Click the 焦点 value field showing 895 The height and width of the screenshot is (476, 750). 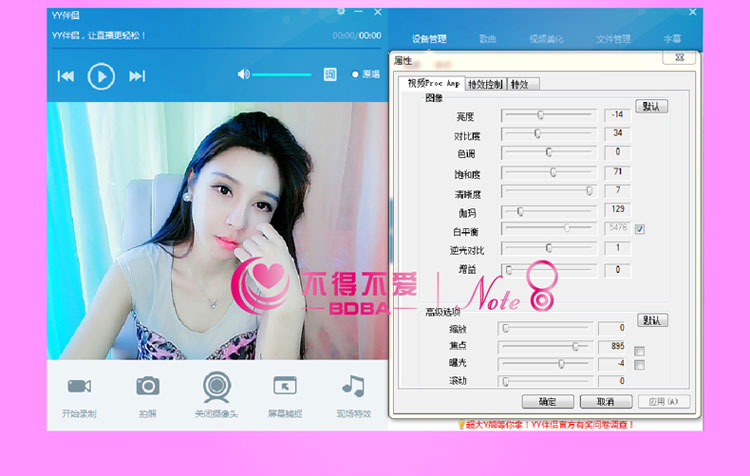coord(613,346)
